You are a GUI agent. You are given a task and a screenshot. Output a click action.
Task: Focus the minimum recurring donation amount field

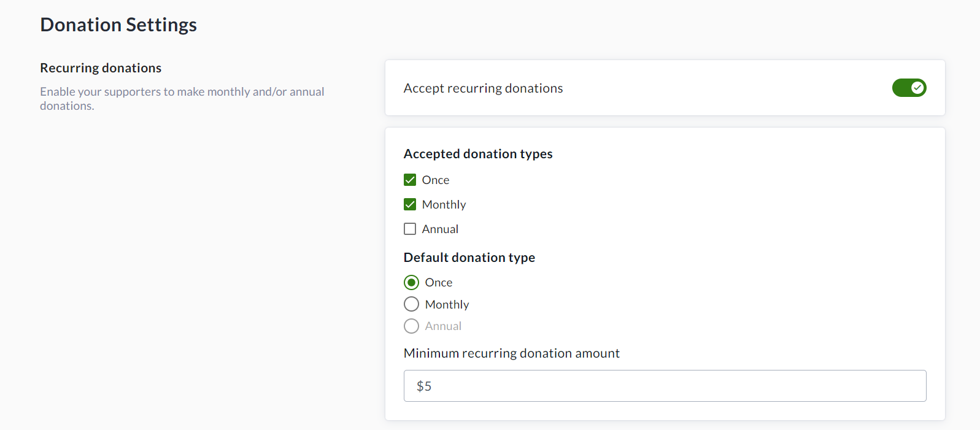click(x=665, y=386)
